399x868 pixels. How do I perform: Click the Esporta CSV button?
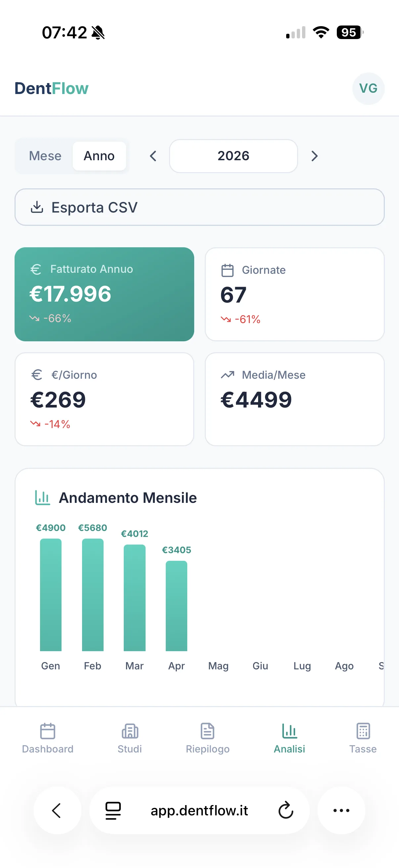[x=199, y=207]
